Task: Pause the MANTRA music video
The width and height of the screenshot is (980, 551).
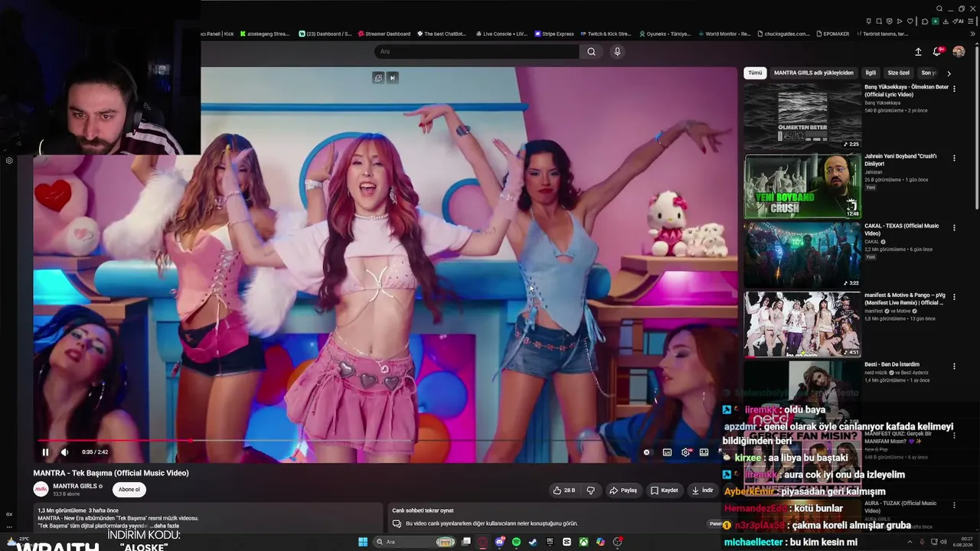Action: (x=45, y=452)
